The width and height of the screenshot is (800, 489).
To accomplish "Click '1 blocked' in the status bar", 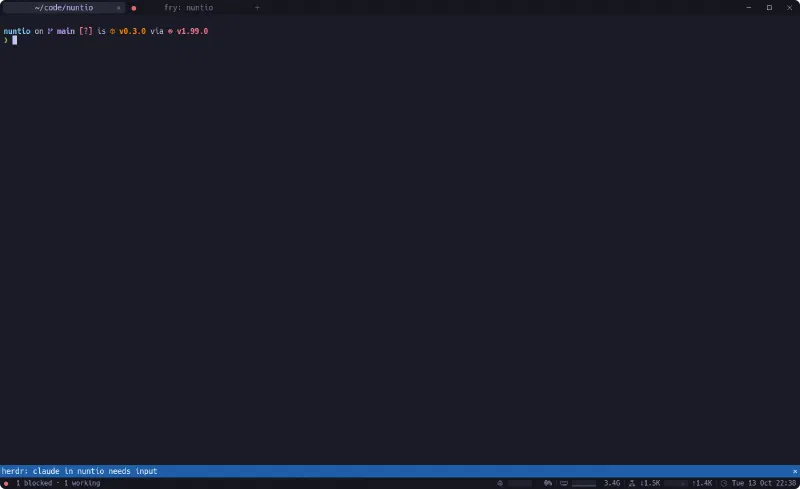I will click(x=34, y=483).
